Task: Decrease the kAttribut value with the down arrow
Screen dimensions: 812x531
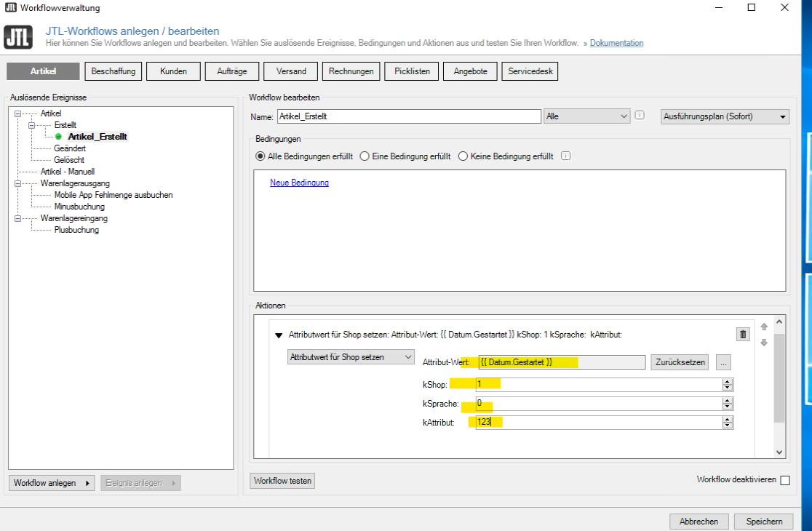Action: point(728,426)
